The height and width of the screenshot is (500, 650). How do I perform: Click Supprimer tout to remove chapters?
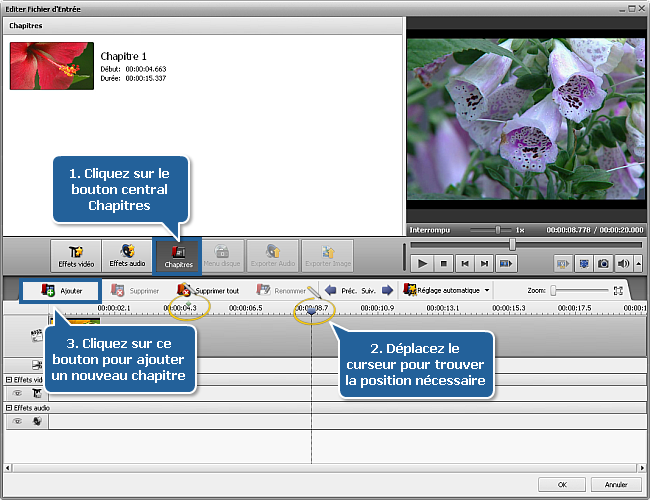tap(208, 291)
